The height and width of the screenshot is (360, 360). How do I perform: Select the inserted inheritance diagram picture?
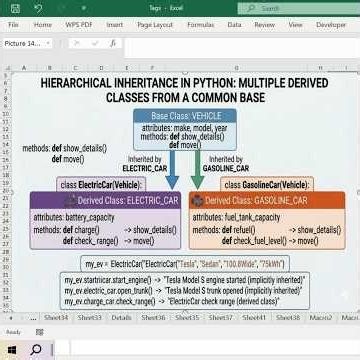click(x=185, y=192)
